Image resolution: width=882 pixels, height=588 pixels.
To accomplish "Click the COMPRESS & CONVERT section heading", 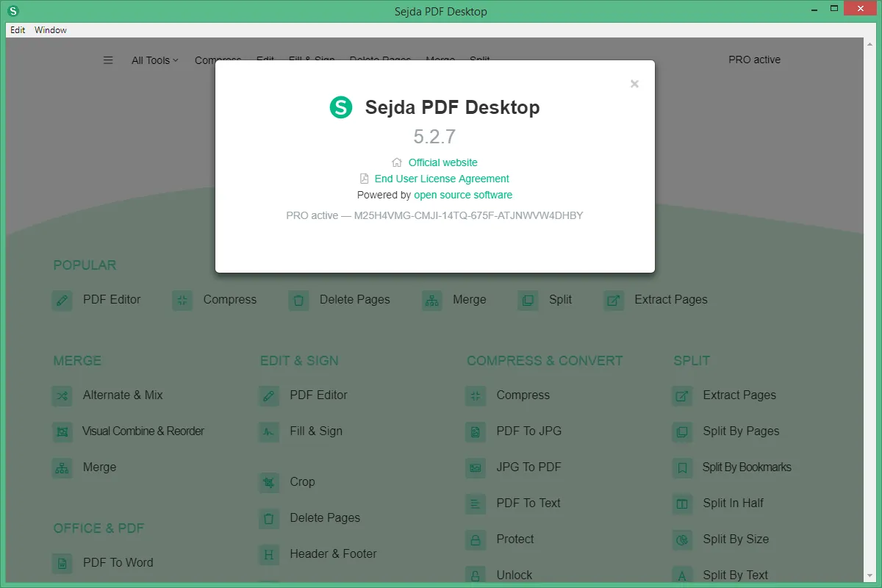I will (x=545, y=361).
